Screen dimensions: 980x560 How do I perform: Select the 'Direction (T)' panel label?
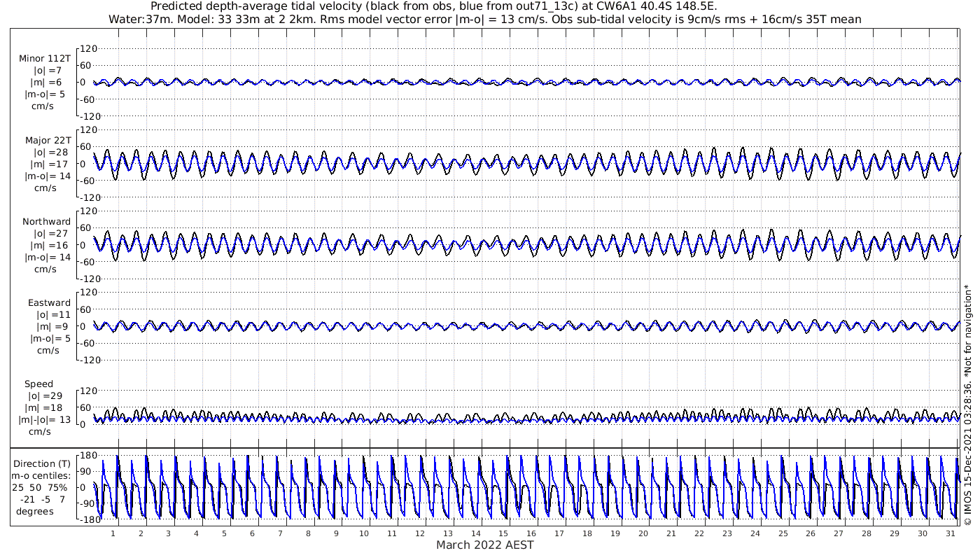click(x=42, y=463)
